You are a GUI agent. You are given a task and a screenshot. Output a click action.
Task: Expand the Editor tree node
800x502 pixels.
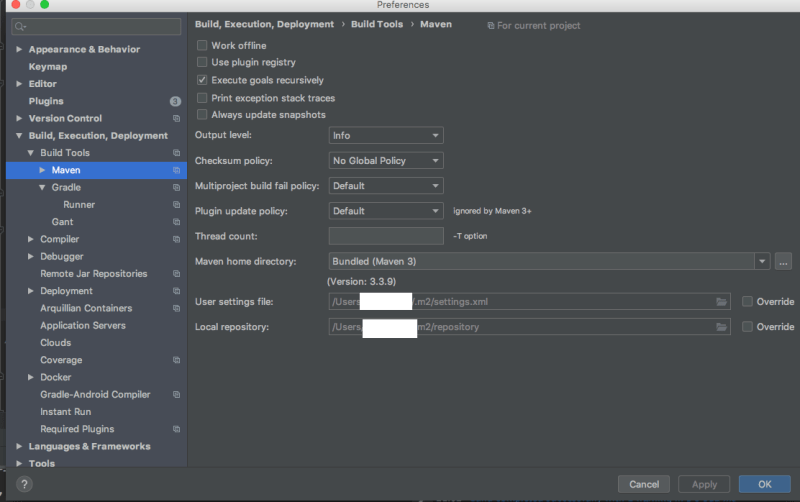point(19,84)
